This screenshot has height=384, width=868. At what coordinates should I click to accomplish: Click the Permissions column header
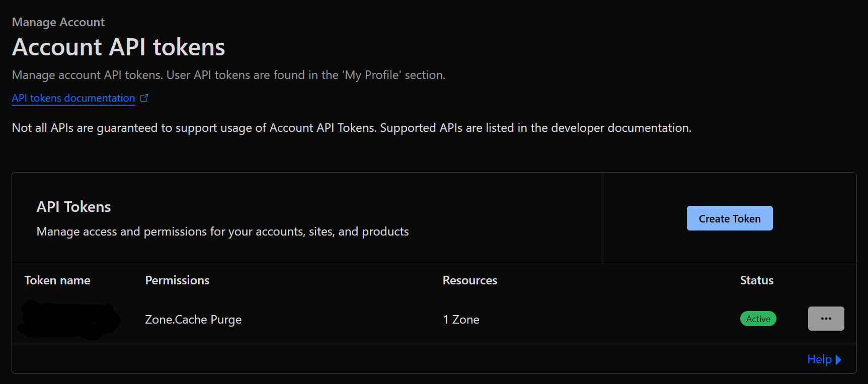pos(177,280)
